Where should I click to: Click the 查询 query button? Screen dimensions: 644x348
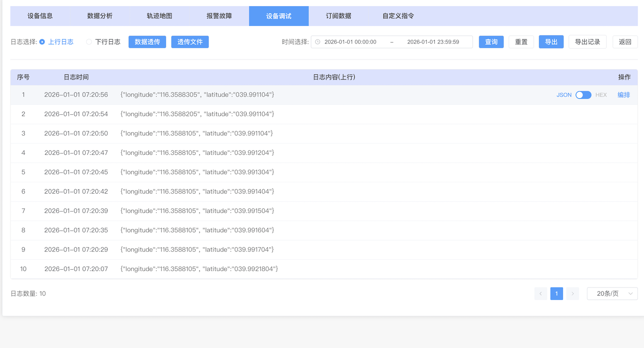coord(491,42)
